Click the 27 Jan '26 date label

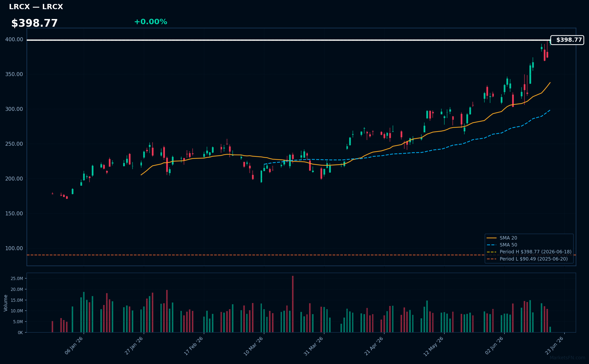click(134, 346)
